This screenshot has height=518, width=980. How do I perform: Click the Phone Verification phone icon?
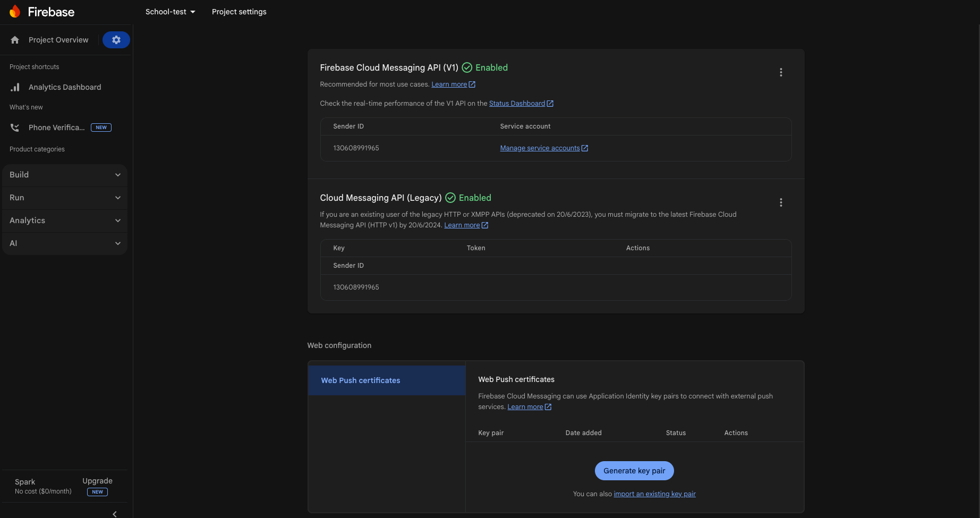[14, 128]
